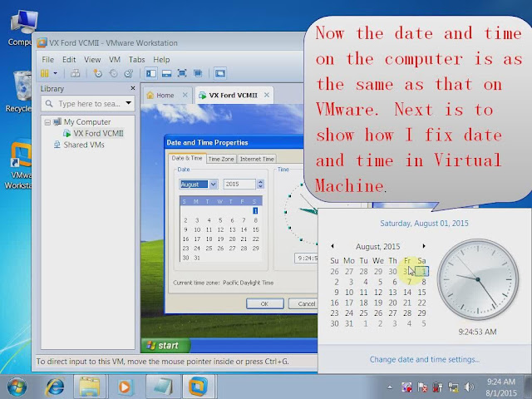This screenshot has width=532, height=399.
Task: Select Shared VMs in the library tree
Action: pyautogui.click(x=84, y=145)
